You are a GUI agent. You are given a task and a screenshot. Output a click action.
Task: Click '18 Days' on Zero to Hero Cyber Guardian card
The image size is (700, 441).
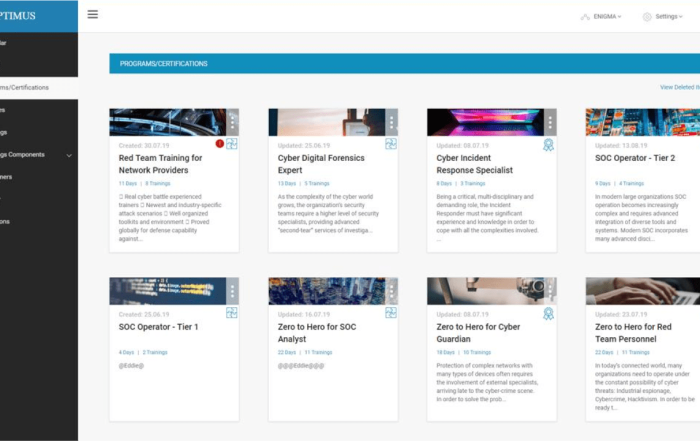coord(446,352)
